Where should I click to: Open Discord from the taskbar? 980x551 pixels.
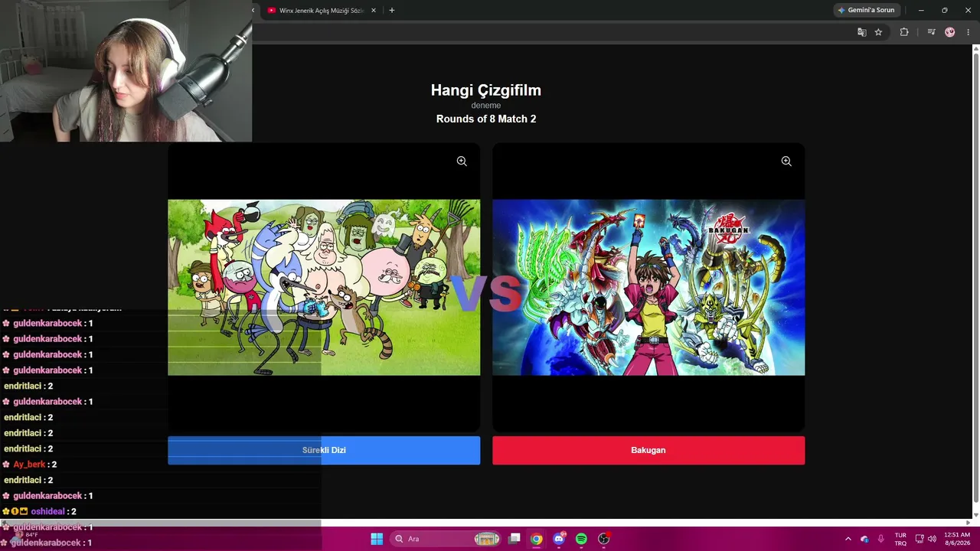(559, 539)
